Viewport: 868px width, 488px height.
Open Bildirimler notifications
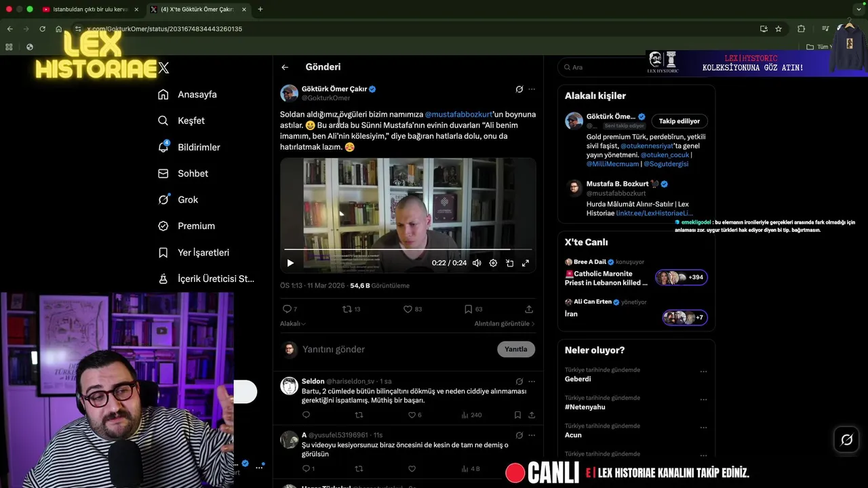pos(189,147)
